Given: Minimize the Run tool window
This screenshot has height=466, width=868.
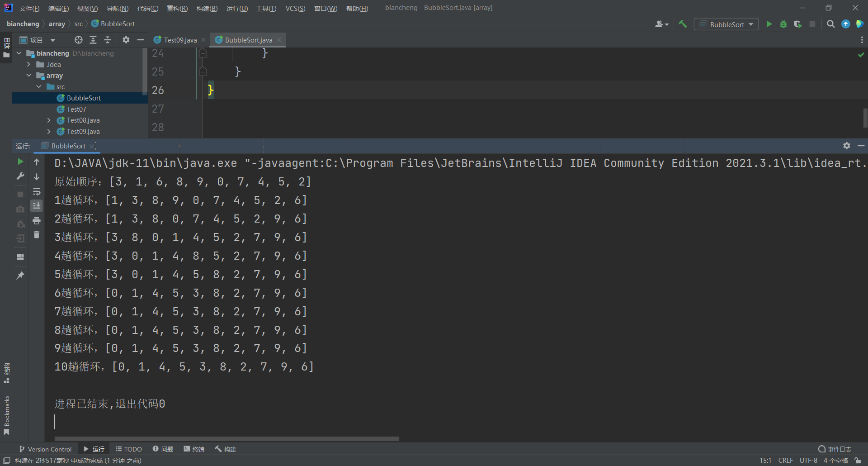Looking at the screenshot, I should click(861, 146).
